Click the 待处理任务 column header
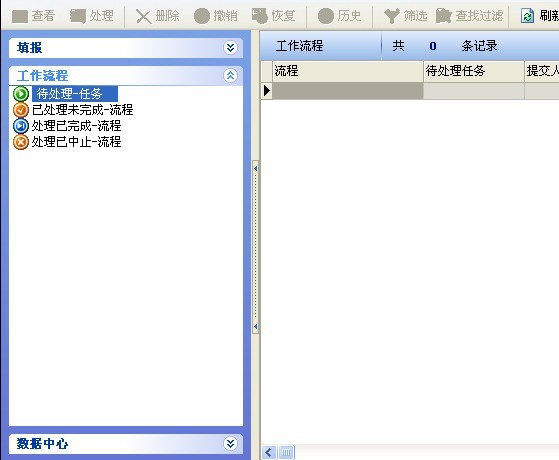Image resolution: width=559 pixels, height=460 pixels. point(474,71)
